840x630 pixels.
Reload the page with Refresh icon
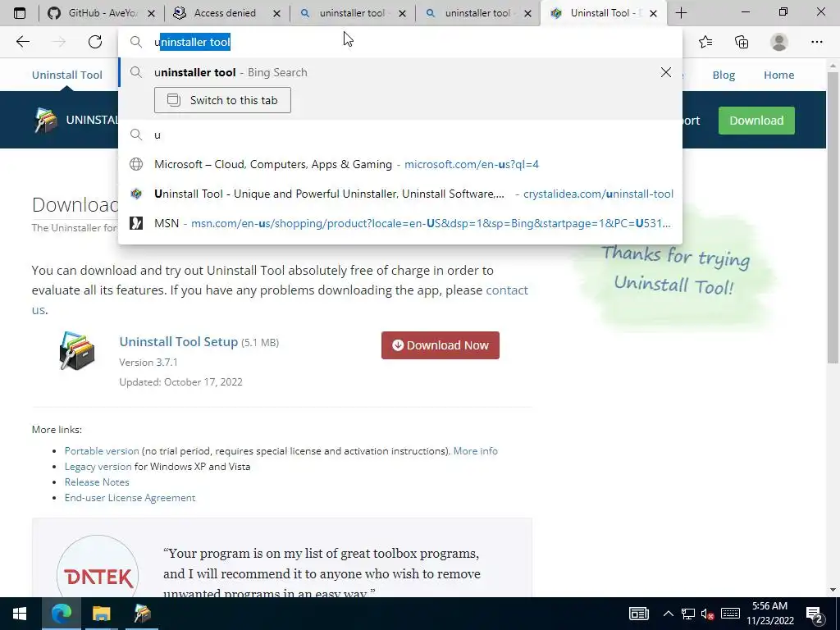point(95,42)
